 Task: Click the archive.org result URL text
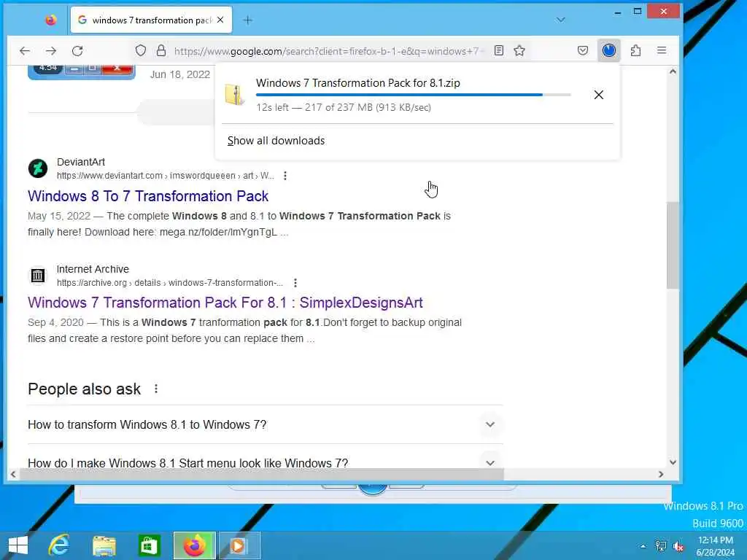[x=169, y=283]
